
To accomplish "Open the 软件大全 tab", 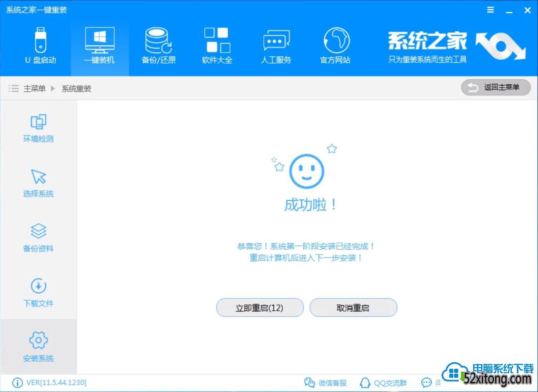I will pyautogui.click(x=217, y=46).
